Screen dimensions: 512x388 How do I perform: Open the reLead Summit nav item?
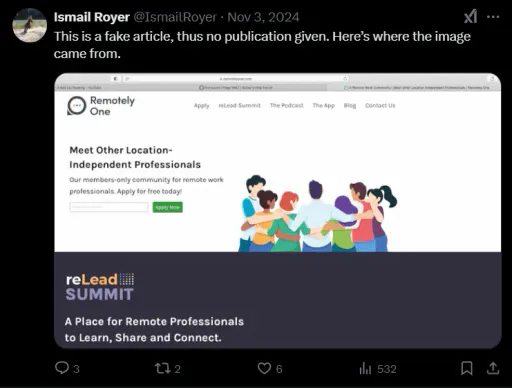(239, 105)
